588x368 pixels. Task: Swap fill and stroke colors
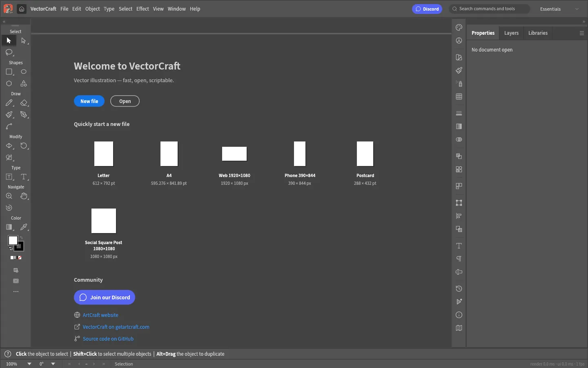point(21,238)
